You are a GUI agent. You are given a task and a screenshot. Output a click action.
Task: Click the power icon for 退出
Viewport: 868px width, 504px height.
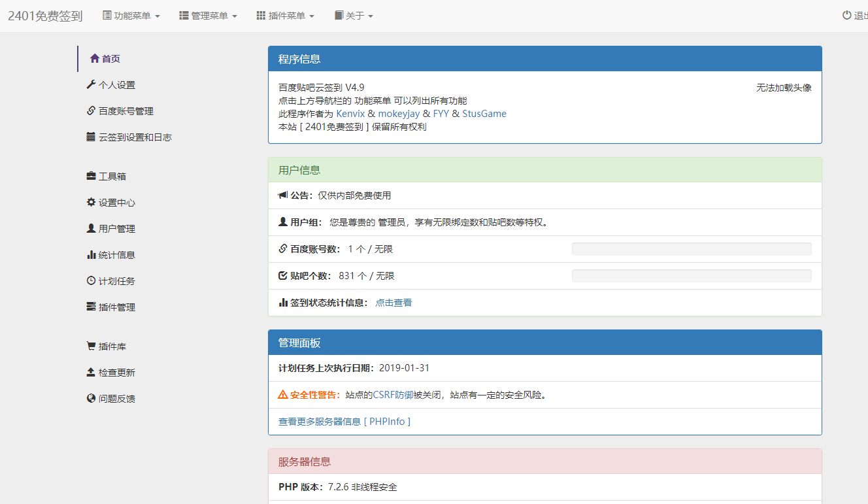tap(846, 16)
